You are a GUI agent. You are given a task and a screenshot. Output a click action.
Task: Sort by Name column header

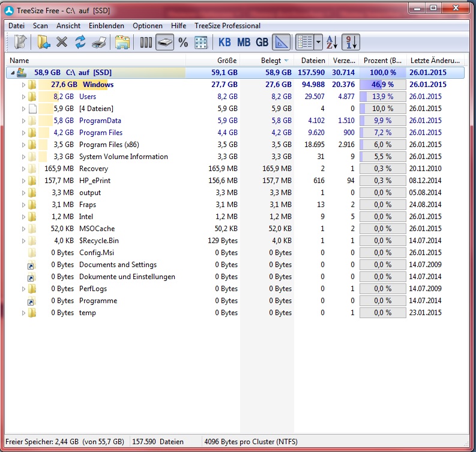[x=95, y=61]
